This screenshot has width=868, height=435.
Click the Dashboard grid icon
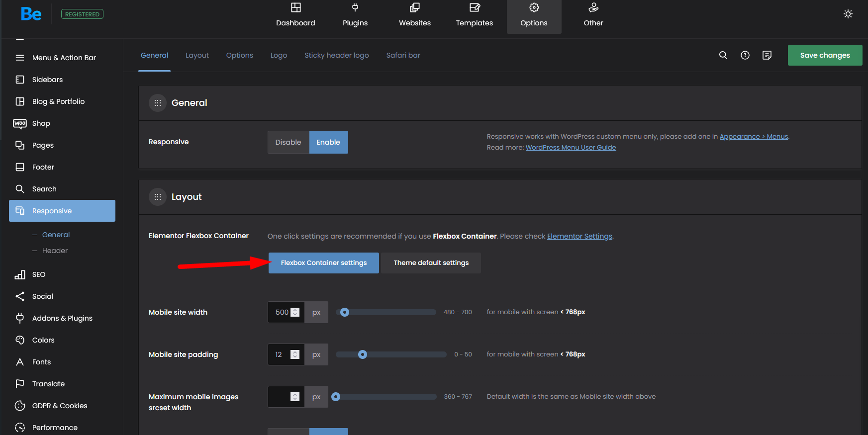coord(296,7)
